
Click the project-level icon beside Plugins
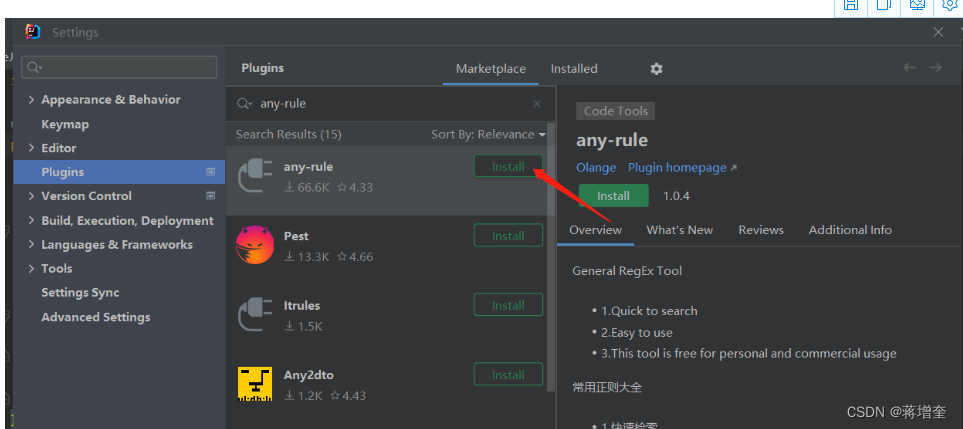(211, 172)
